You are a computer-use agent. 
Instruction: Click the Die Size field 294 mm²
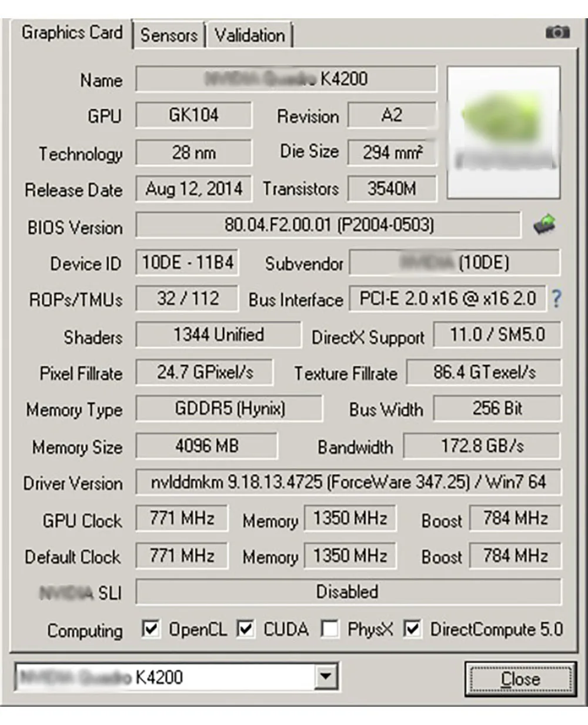392,152
